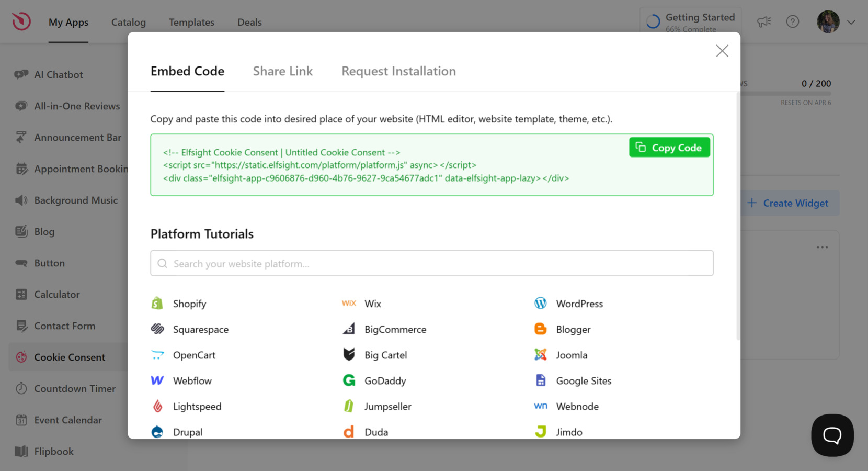
Task: Click the Elfsight logo
Action: [21, 21]
